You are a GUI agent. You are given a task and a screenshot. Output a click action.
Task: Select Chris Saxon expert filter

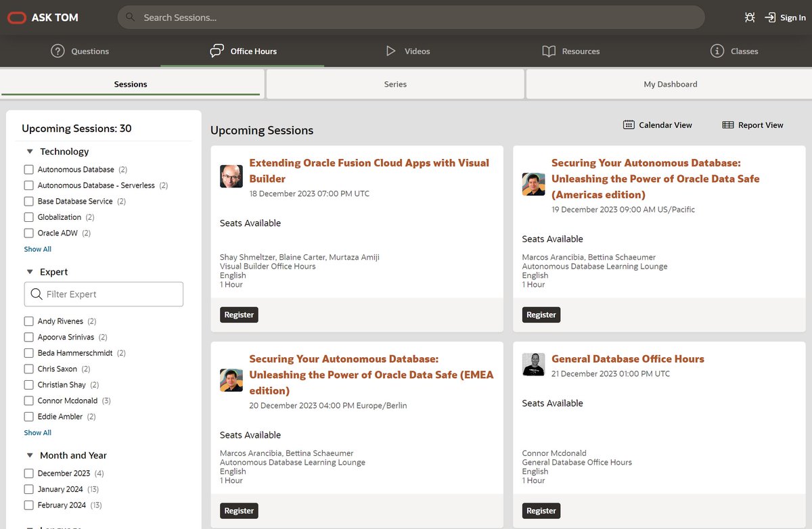coord(28,369)
